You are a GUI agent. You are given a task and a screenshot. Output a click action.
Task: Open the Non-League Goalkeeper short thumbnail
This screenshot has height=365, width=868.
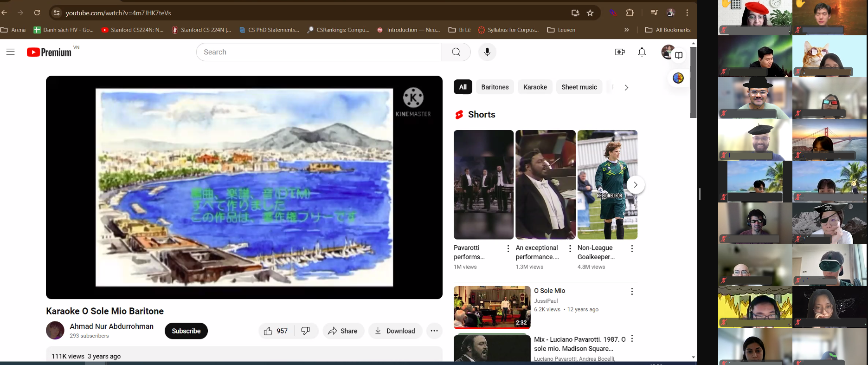tap(607, 185)
